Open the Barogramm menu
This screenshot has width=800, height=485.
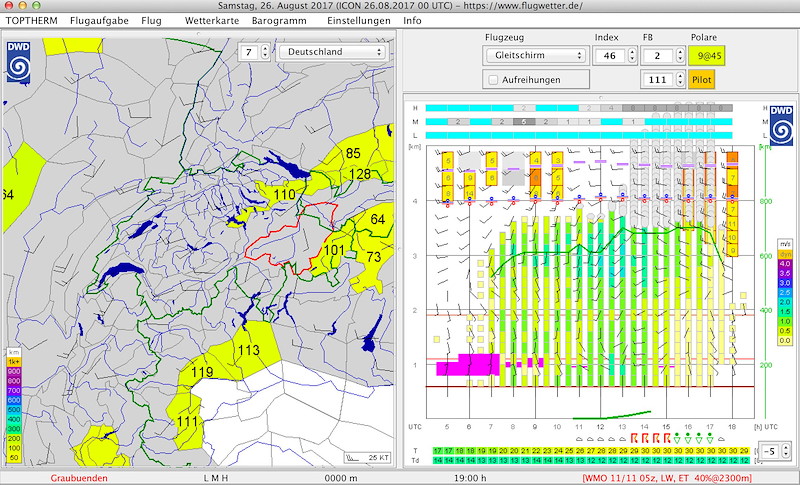[279, 21]
